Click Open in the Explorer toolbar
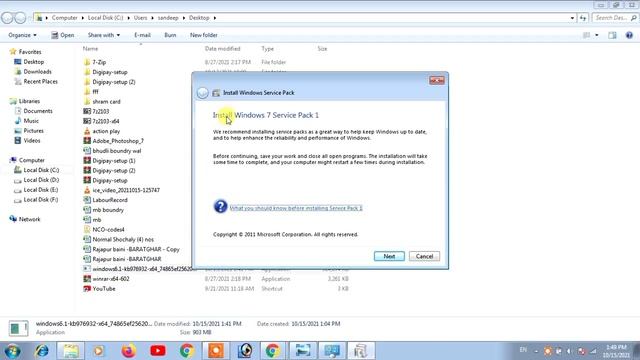Screen dimensions: 640x360 [62, 35]
